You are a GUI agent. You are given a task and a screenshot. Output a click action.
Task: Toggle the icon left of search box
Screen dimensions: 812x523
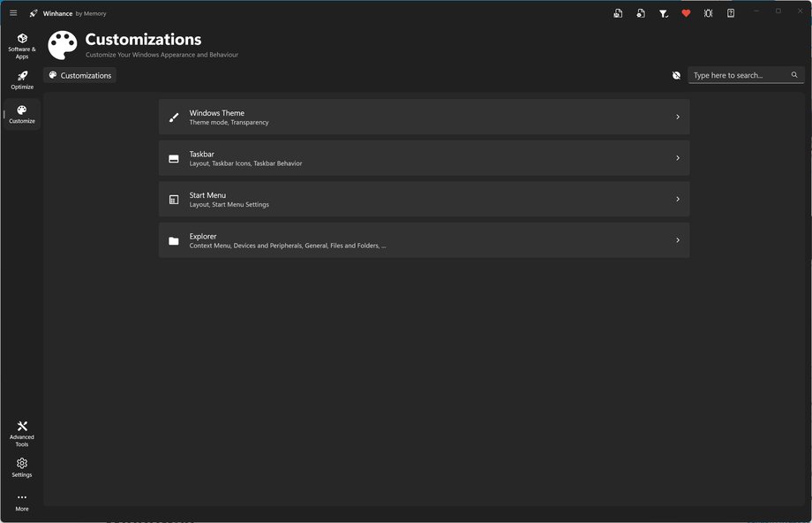tap(676, 76)
